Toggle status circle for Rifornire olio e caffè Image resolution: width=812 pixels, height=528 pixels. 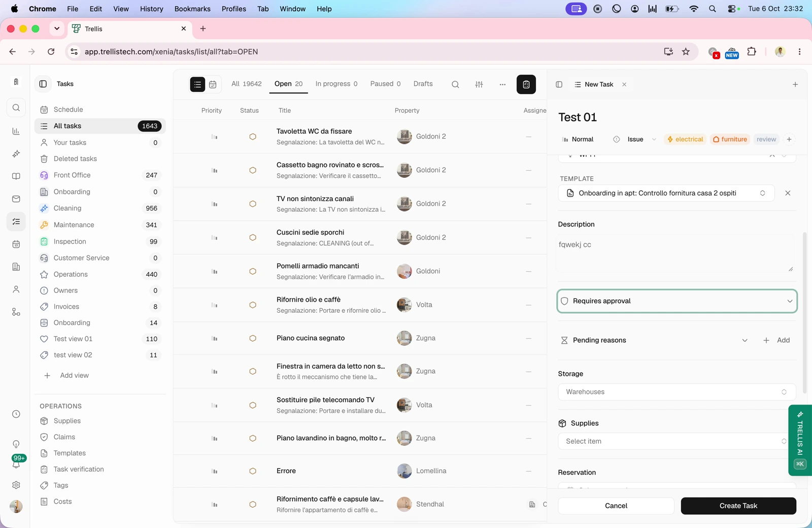[x=253, y=305]
